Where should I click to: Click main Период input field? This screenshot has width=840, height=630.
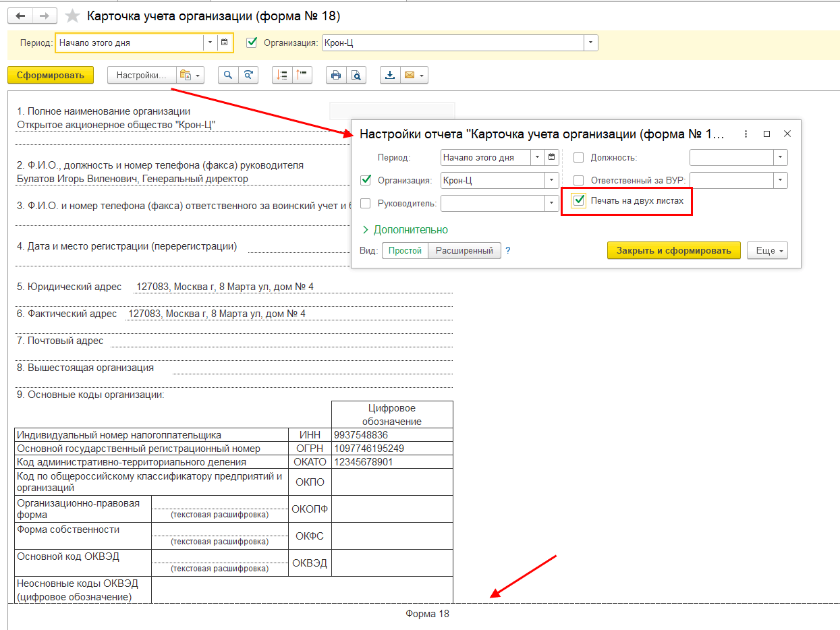coord(130,42)
